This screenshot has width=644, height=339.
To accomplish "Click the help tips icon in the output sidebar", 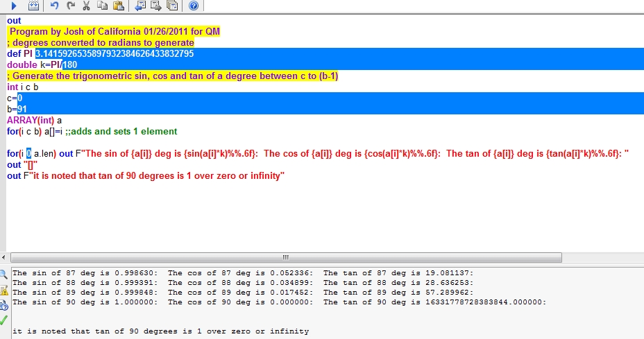I will tap(4, 304).
